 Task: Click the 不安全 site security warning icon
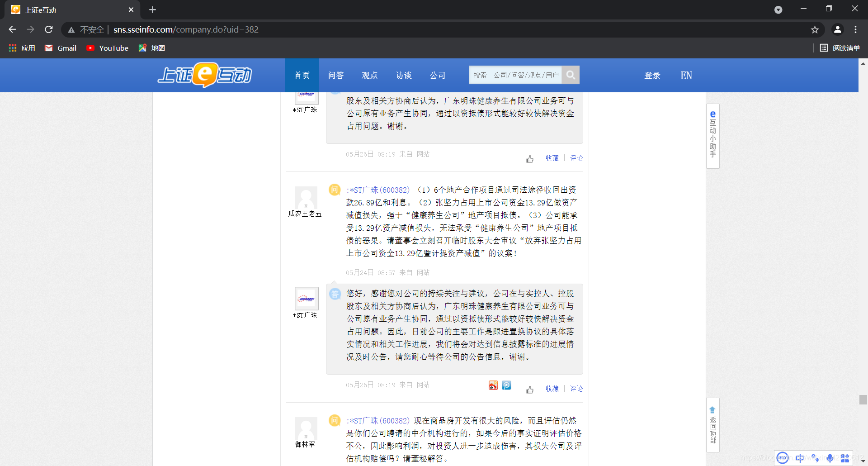(71, 30)
